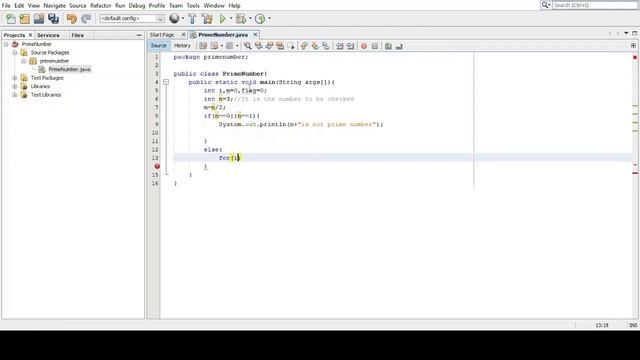Open the Source menu
The image size is (640, 360).
(x=78, y=6)
